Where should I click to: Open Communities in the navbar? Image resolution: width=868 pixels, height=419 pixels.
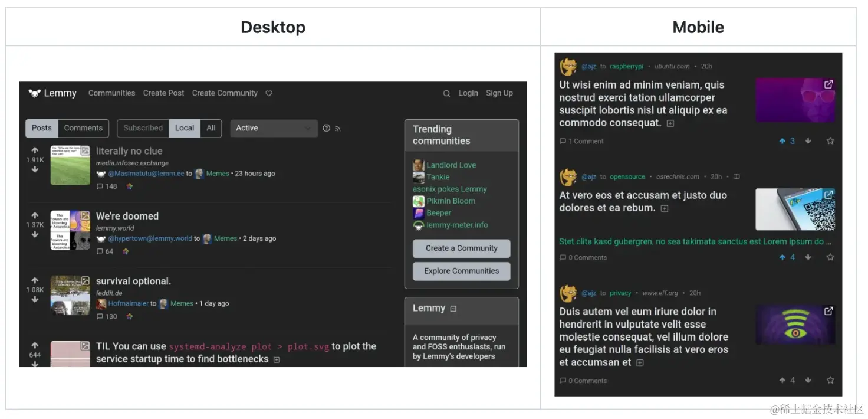click(111, 93)
